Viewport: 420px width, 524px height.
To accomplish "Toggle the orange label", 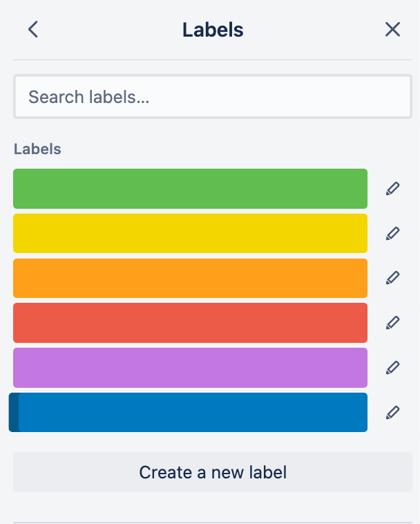I will tap(190, 278).
